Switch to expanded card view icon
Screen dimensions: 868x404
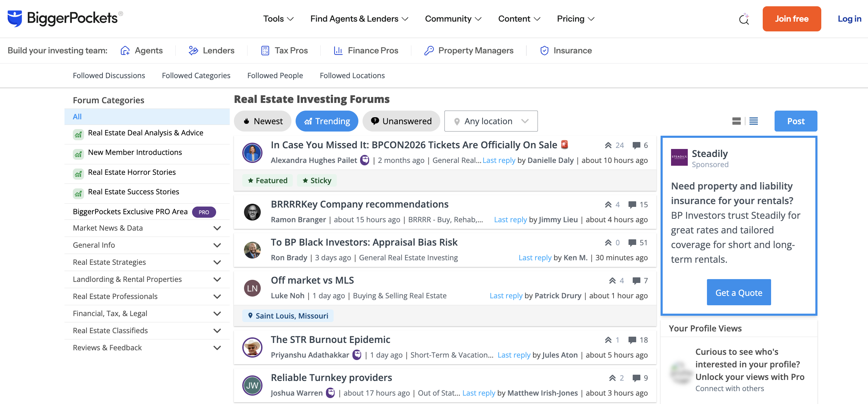pyautogui.click(x=737, y=121)
